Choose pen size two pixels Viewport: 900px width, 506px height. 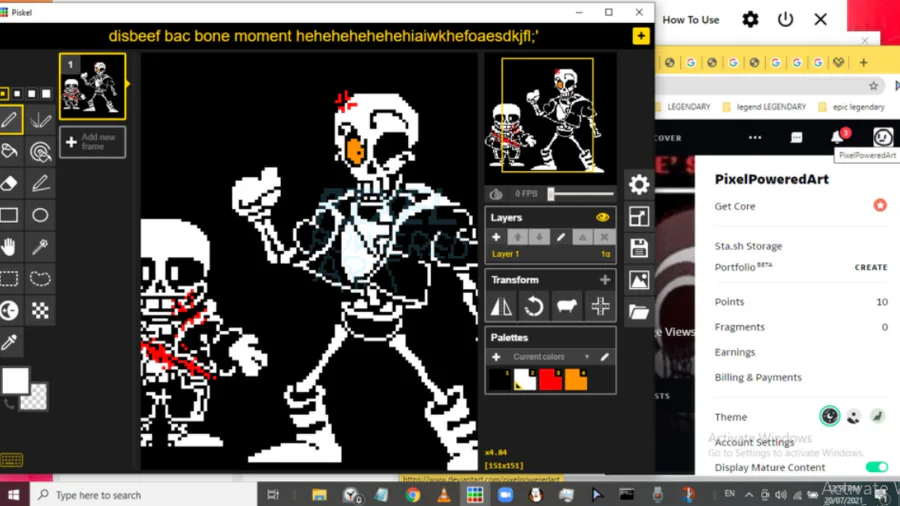click(17, 94)
